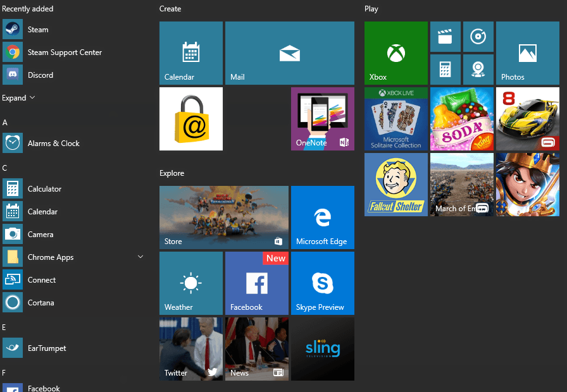
Task: Open the Weather tile
Action: [190, 283]
